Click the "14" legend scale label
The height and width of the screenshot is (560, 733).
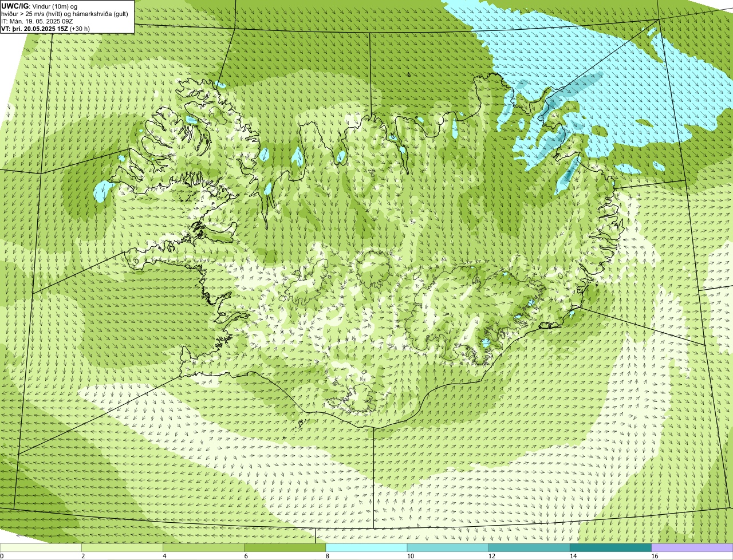tap(573, 556)
